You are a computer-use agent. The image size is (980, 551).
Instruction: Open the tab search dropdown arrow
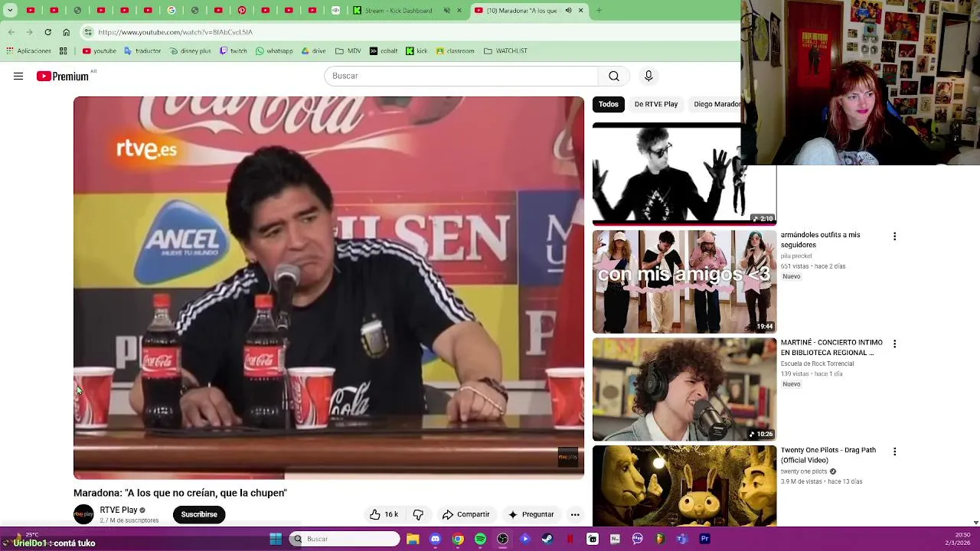click(10, 10)
